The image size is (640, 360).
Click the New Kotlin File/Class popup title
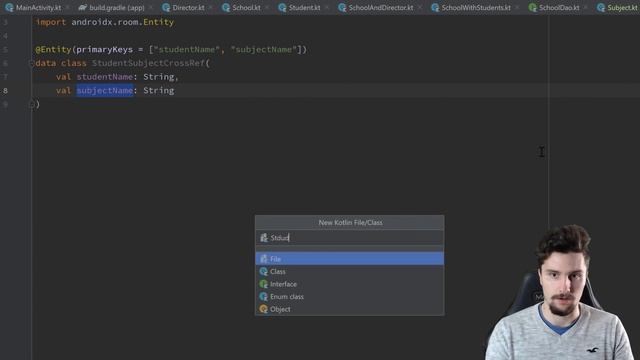350,222
